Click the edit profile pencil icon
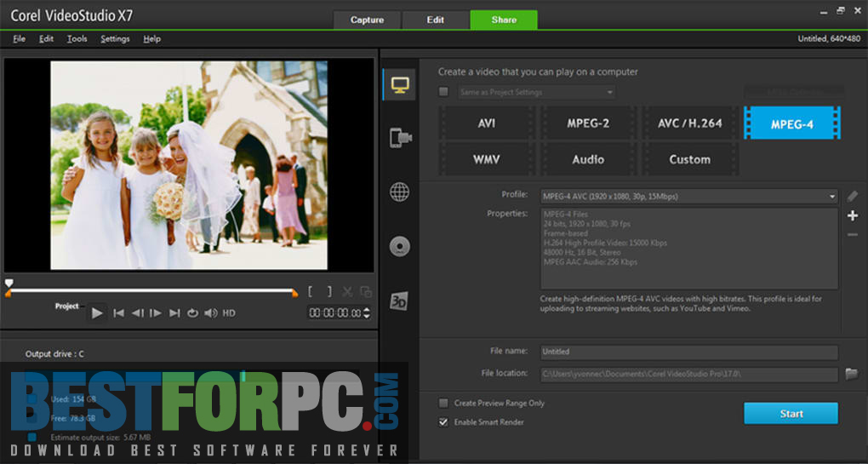 853,196
